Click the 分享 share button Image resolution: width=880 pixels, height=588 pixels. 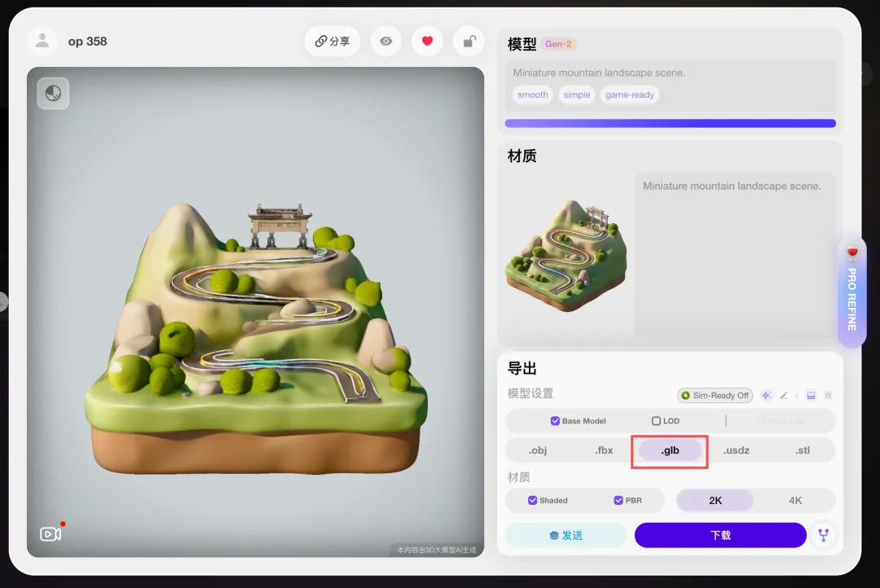click(332, 42)
